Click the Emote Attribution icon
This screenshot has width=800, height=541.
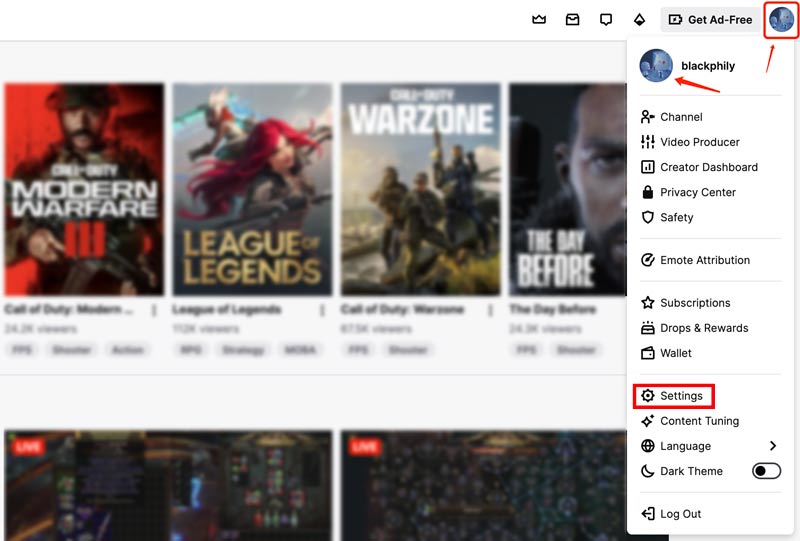click(x=647, y=260)
